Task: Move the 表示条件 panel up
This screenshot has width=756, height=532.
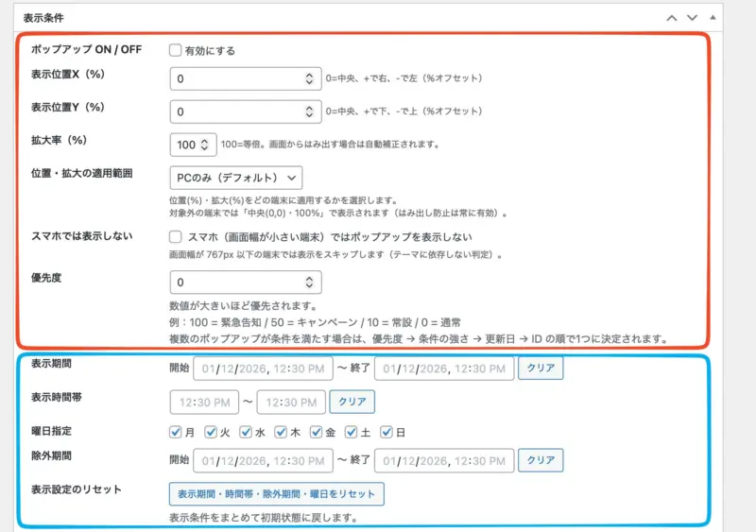Action: tap(672, 18)
